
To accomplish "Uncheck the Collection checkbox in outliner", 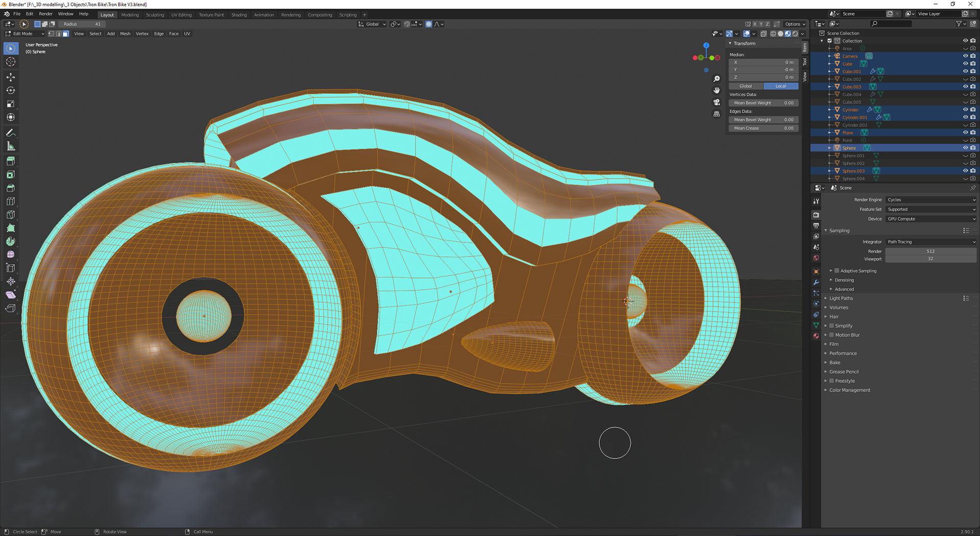I will [830, 41].
